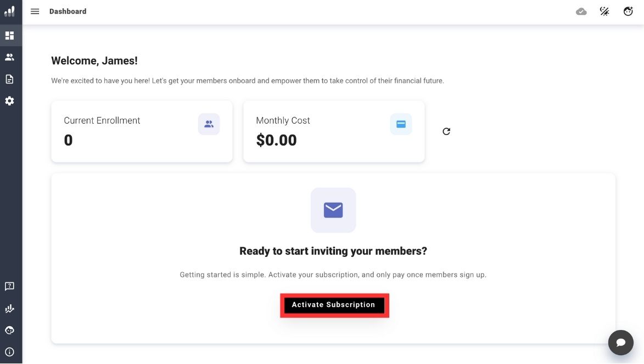
Task: Collapse the sidebar with the hamburger menu
Action: [35, 11]
